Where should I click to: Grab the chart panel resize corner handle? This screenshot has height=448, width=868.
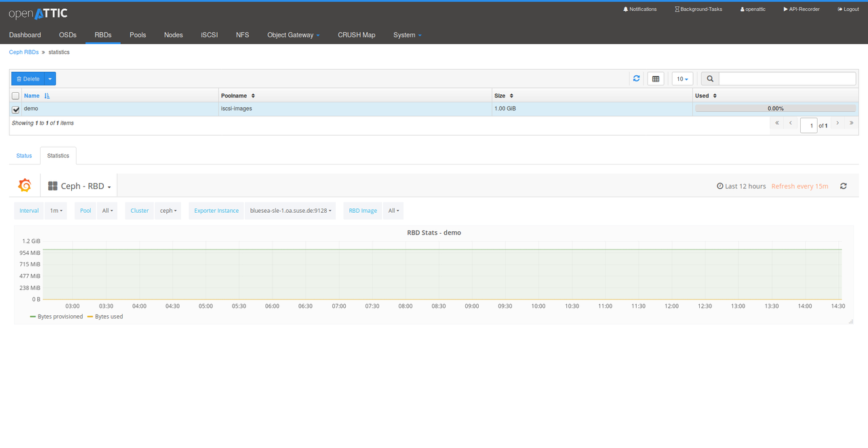(x=850, y=321)
